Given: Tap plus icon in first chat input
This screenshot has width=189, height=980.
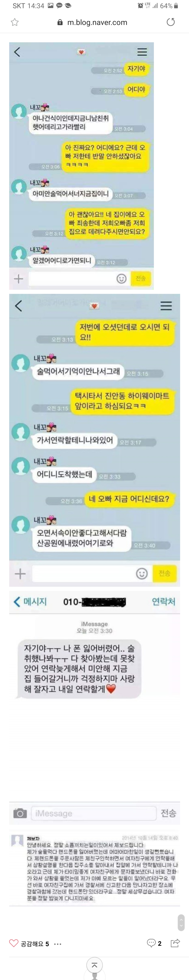Looking at the screenshot, I should click(x=19, y=279).
